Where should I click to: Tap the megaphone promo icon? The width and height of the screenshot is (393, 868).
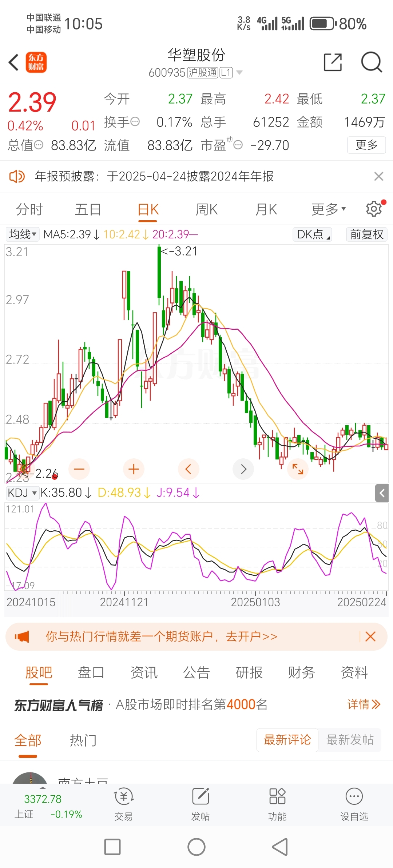click(21, 636)
